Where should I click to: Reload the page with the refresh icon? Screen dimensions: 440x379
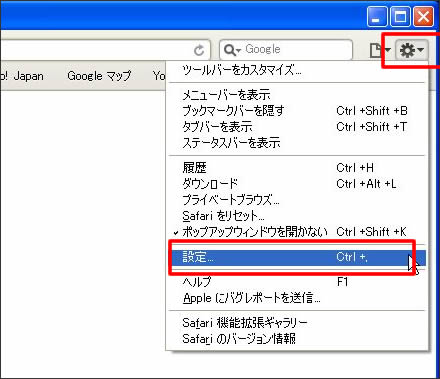pos(199,50)
